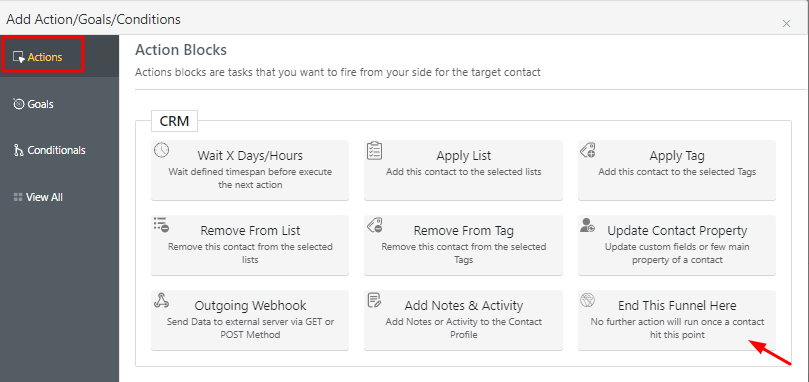Add the Wait X Days/Hours action block
The height and width of the screenshot is (382, 809).
[250, 170]
